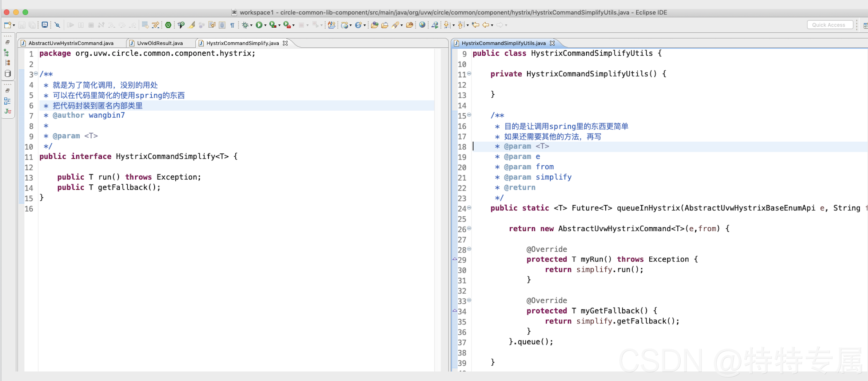Image resolution: width=868 pixels, height=381 pixels.
Task: Click the Previous Annotation up arrow icon
Action: tap(461, 25)
